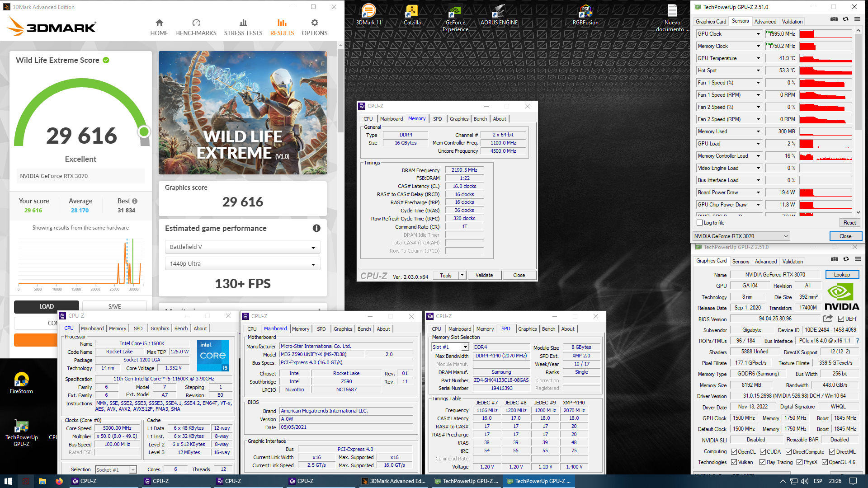Open GPU-Z Sensors hamburger menu
The width and height of the screenshot is (868, 488).
click(857, 19)
